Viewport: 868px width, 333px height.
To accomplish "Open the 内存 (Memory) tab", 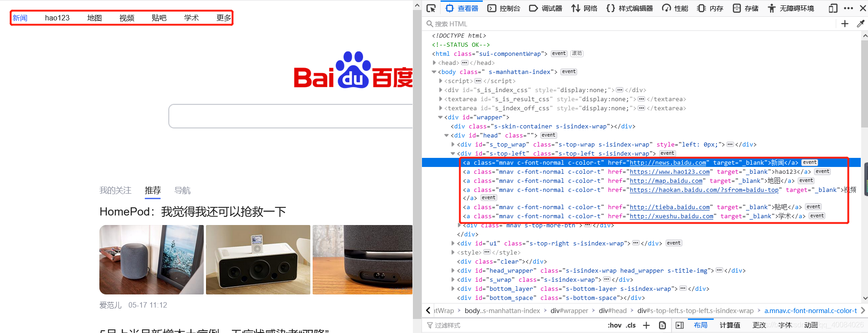I will [x=711, y=8].
